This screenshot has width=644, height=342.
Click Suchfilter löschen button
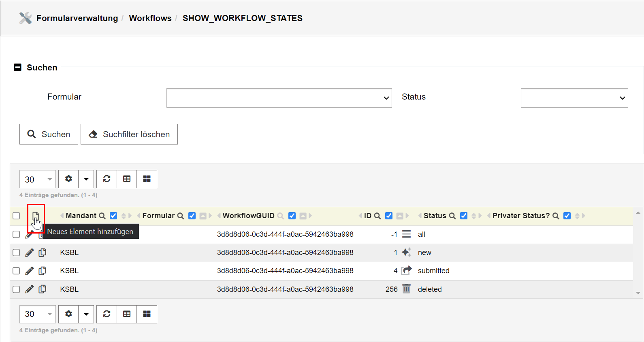pyautogui.click(x=129, y=134)
